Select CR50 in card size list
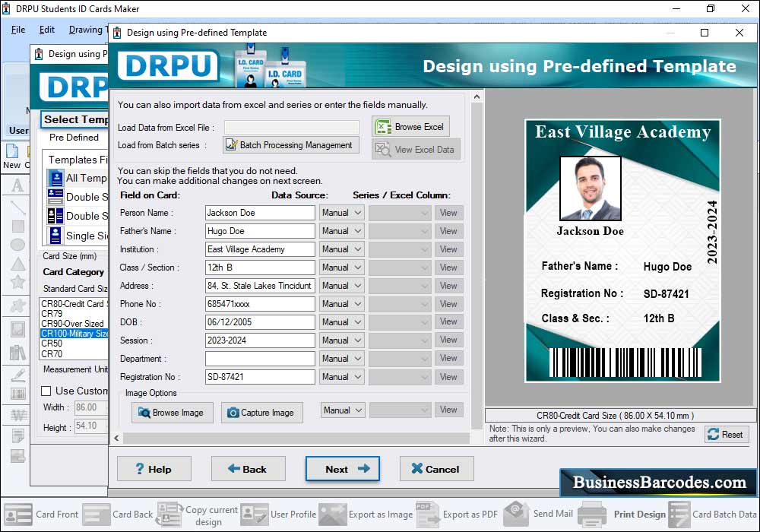Viewport: 760px width, 532px height. pyautogui.click(x=74, y=343)
